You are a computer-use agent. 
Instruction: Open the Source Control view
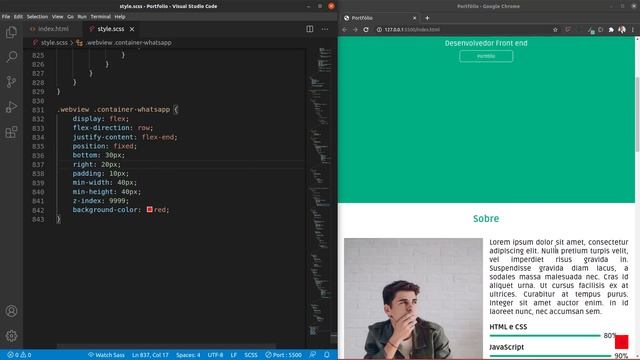(11, 82)
